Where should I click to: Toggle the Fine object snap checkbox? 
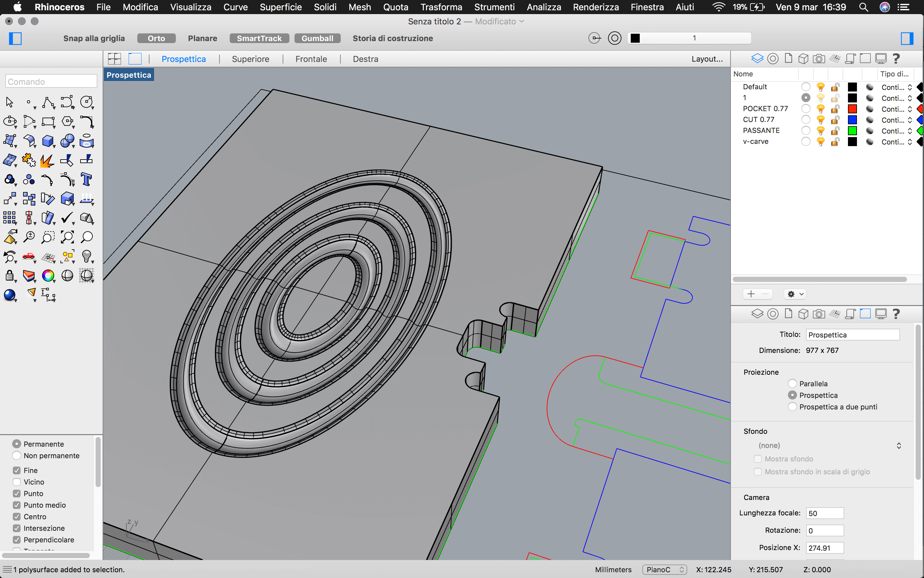tap(17, 470)
